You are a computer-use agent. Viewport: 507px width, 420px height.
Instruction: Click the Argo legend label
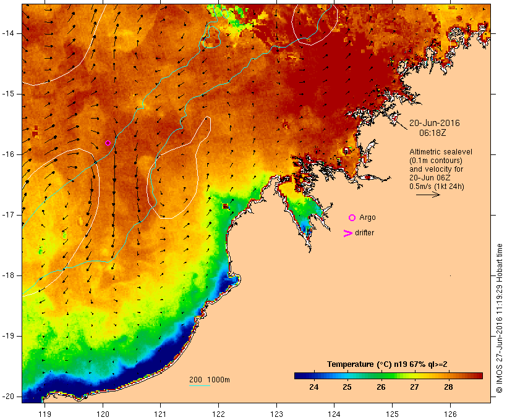coord(368,217)
